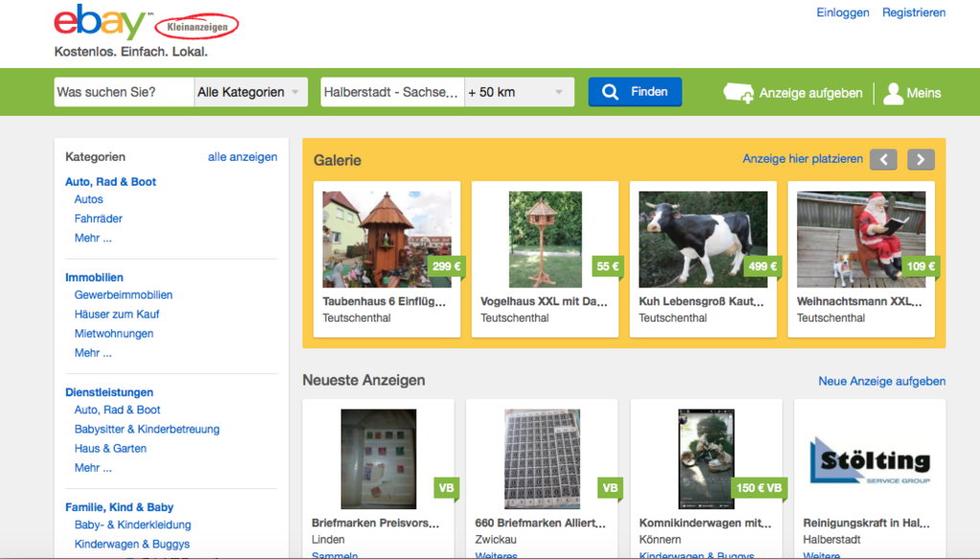Click the magnifying glass icon in Finden
This screenshot has width=980, height=559.
610,92
